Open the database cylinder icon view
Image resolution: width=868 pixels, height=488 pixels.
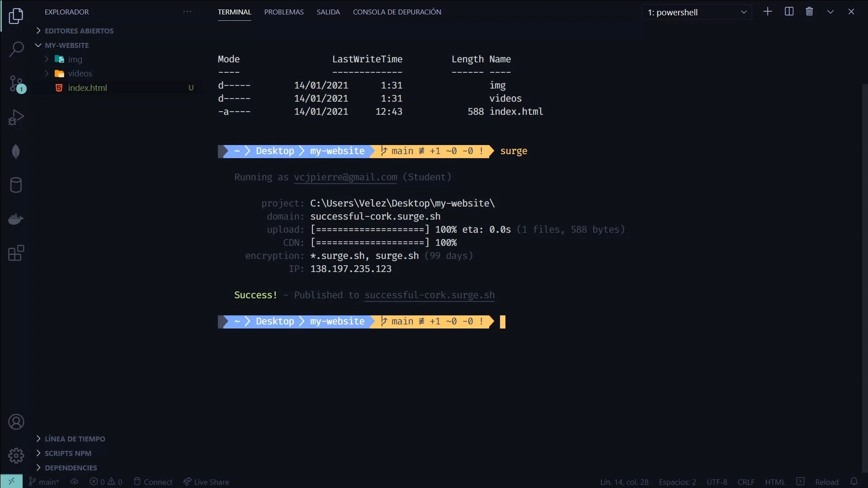pyautogui.click(x=16, y=185)
